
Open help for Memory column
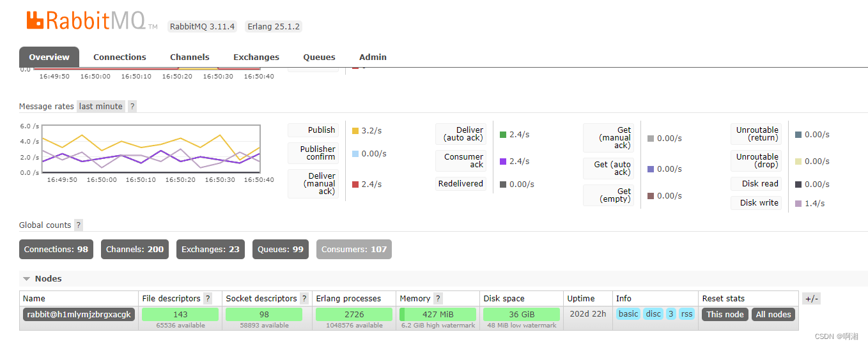438,298
